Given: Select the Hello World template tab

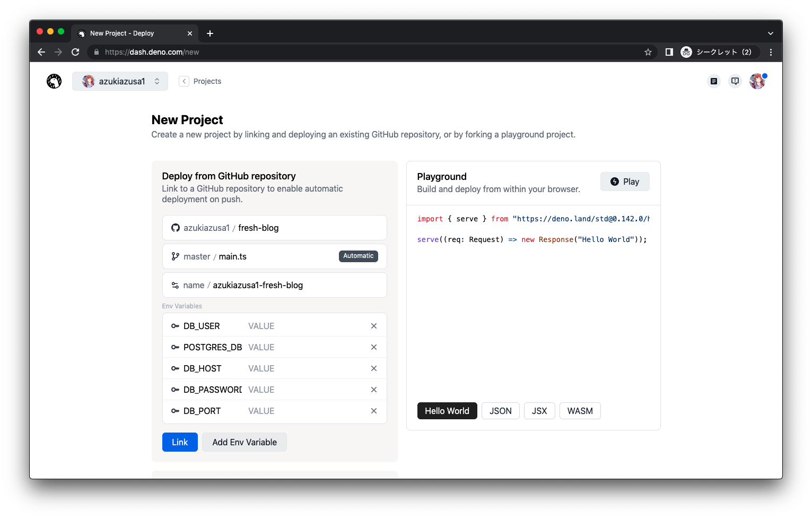Looking at the screenshot, I should (447, 411).
